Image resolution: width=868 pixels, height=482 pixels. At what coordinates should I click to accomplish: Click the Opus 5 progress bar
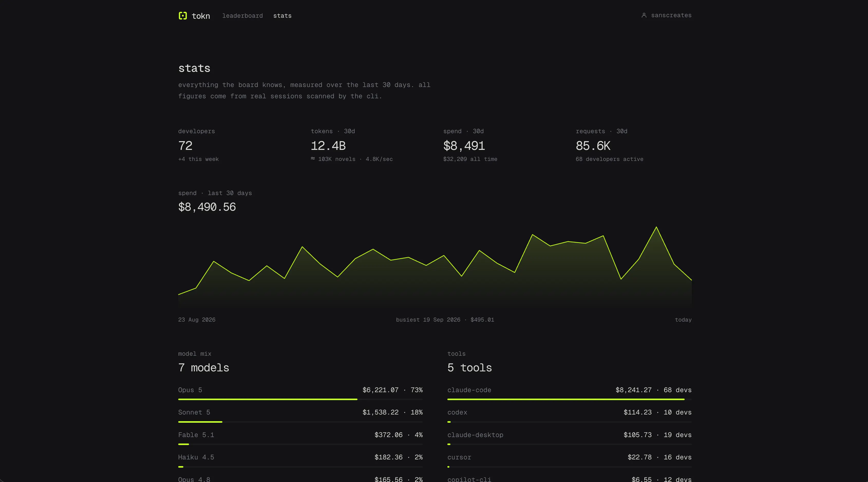point(300,399)
